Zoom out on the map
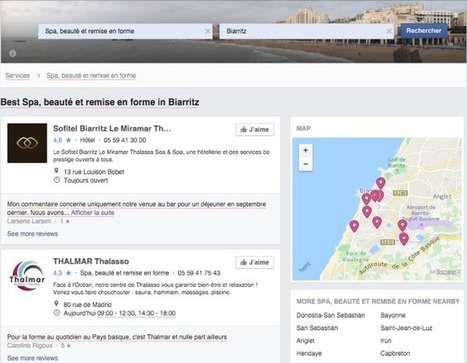Screen dimensions: 467x363 pyautogui.click(x=306, y=164)
